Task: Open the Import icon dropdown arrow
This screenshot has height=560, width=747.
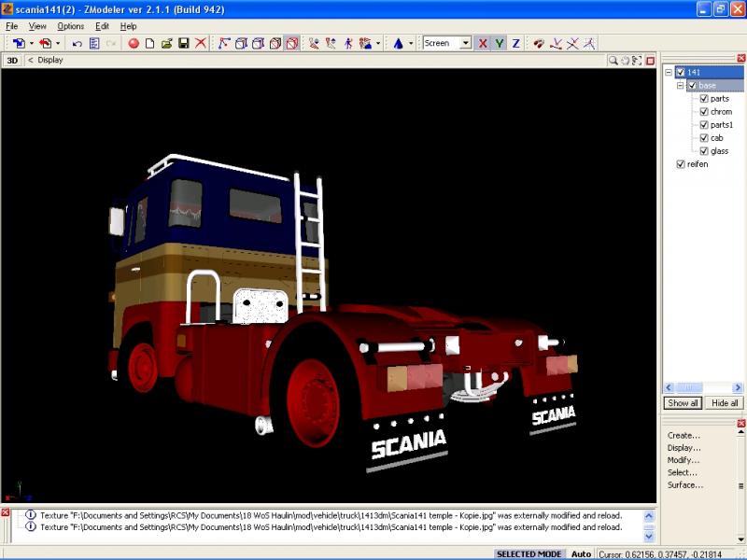Action: (32, 44)
